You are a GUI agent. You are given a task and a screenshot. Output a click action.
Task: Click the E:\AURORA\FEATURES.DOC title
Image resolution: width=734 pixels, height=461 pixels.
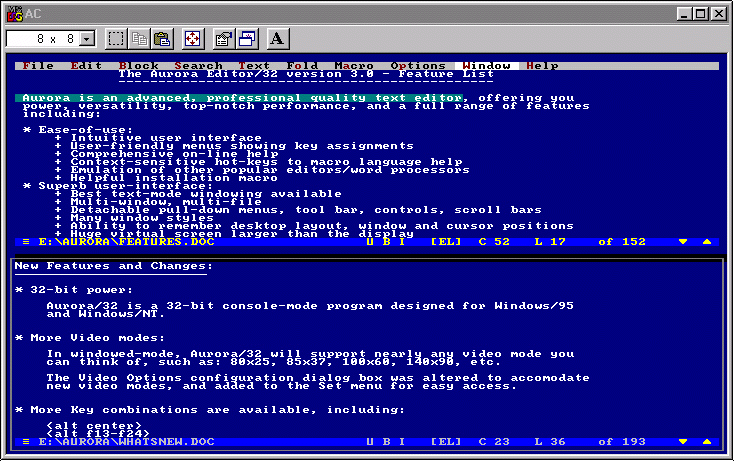point(126,242)
